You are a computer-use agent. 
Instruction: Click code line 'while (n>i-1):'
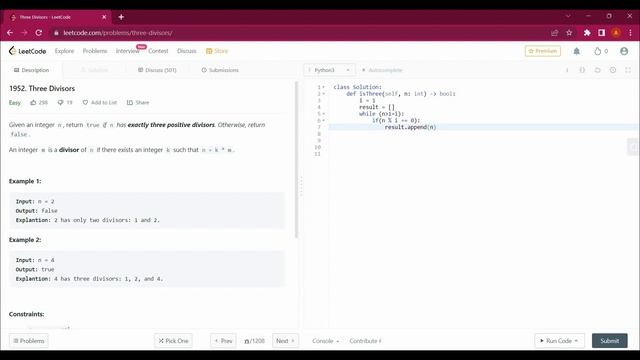[381, 114]
